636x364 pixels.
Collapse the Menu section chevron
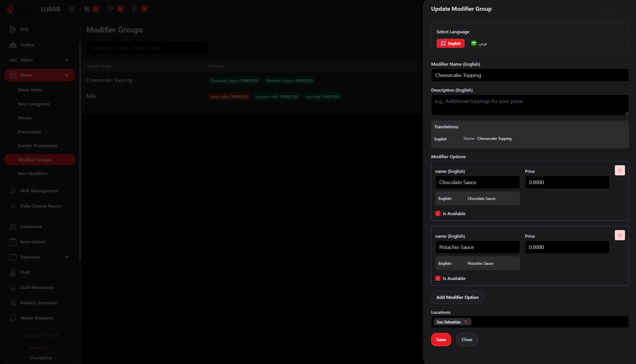(67, 75)
